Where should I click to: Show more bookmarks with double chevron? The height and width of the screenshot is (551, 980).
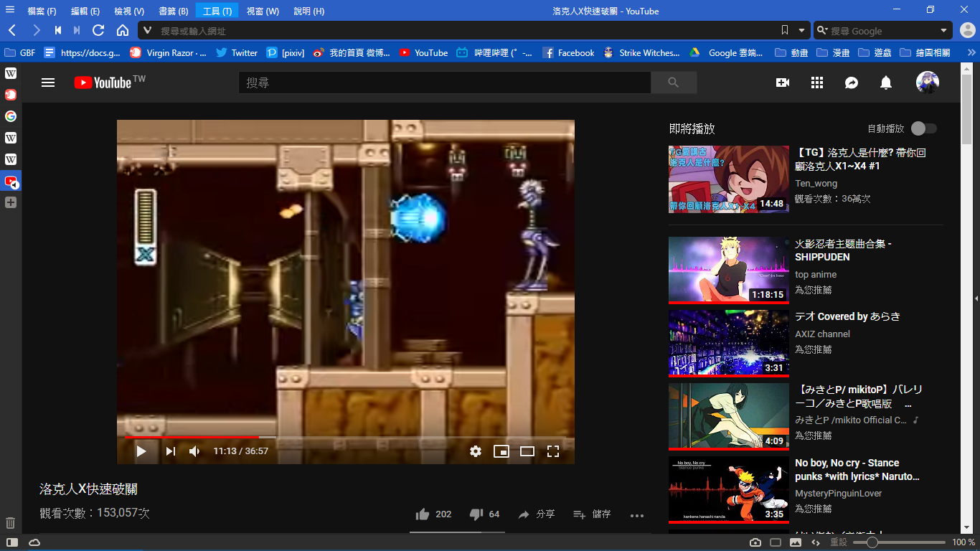(x=971, y=52)
